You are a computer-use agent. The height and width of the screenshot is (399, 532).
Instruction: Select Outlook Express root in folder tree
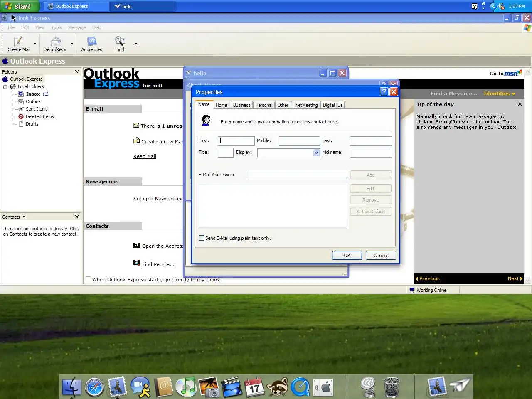[26, 79]
